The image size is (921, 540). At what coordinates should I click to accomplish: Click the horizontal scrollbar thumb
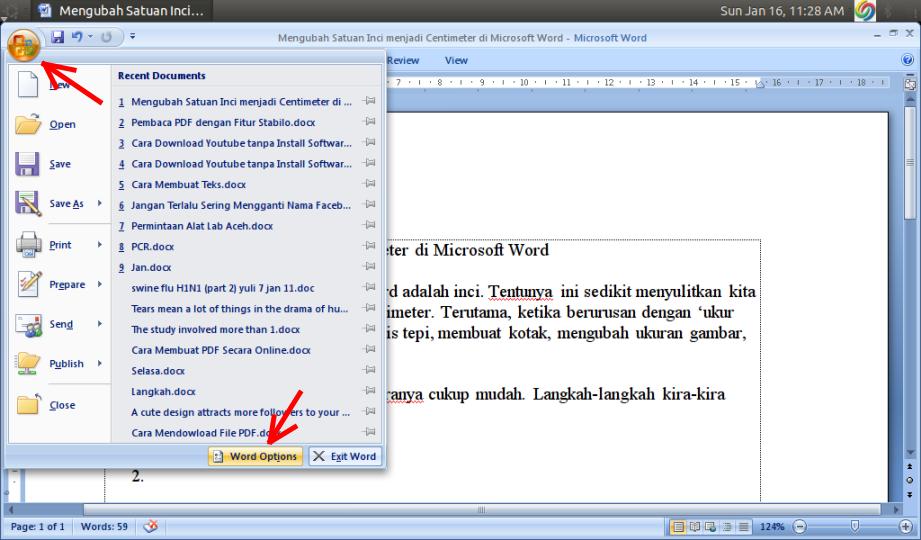click(482, 509)
